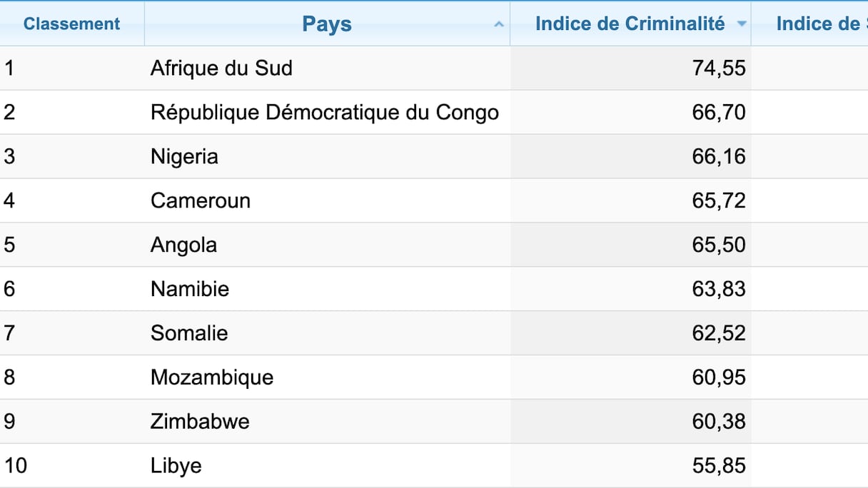
Task: Select the Somalie row entry
Action: [x=189, y=334]
